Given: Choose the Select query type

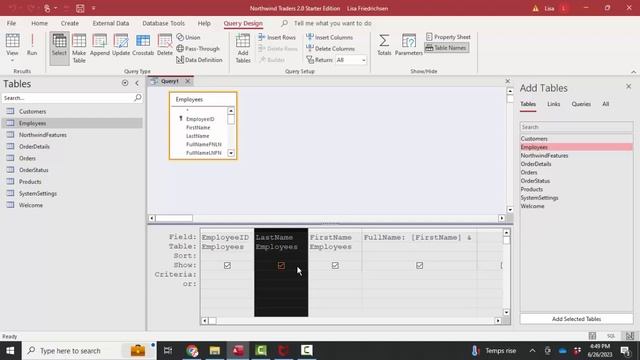Looking at the screenshot, I should pos(59,48).
